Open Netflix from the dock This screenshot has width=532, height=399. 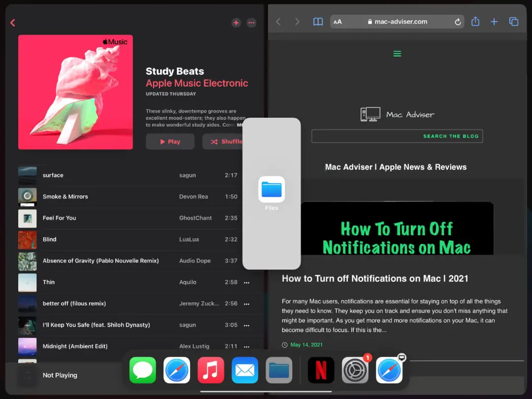coord(321,370)
